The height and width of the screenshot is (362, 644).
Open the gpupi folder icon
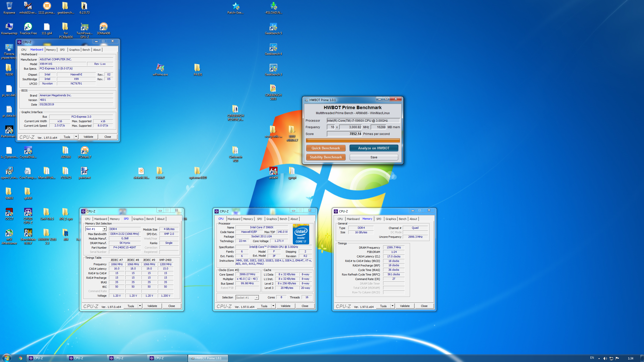(x=292, y=173)
